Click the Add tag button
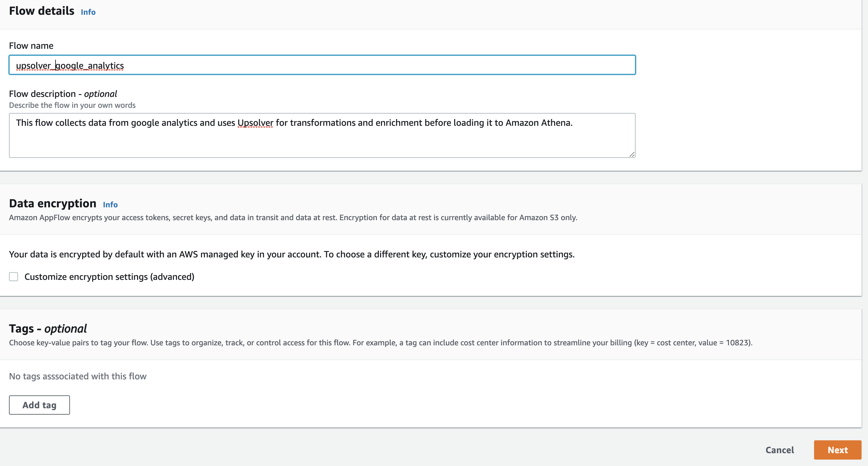Screen dimensions: 868x466 pos(39,405)
